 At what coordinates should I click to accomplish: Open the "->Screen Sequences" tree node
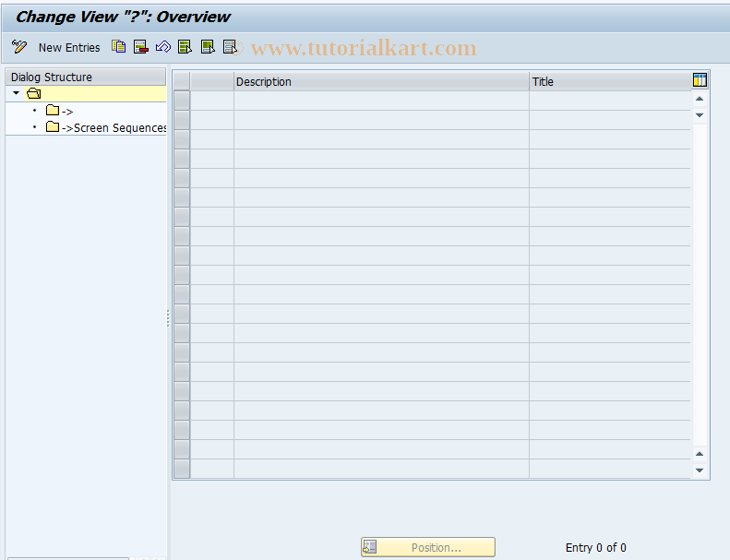click(x=106, y=127)
